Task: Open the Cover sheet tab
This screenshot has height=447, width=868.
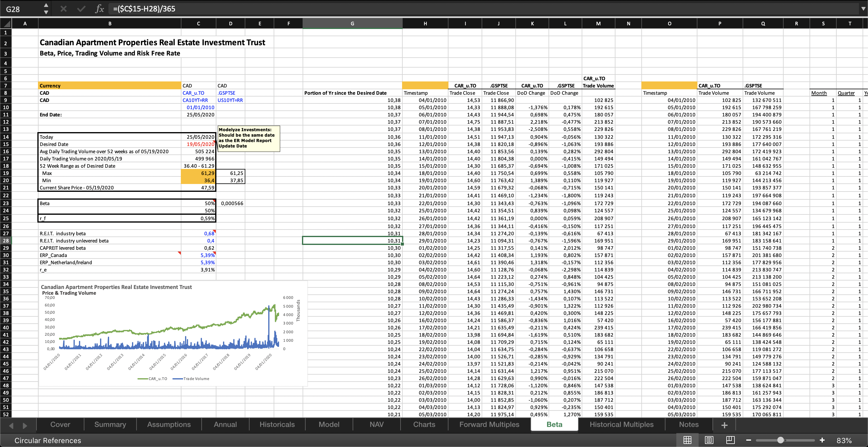Action: (60, 424)
